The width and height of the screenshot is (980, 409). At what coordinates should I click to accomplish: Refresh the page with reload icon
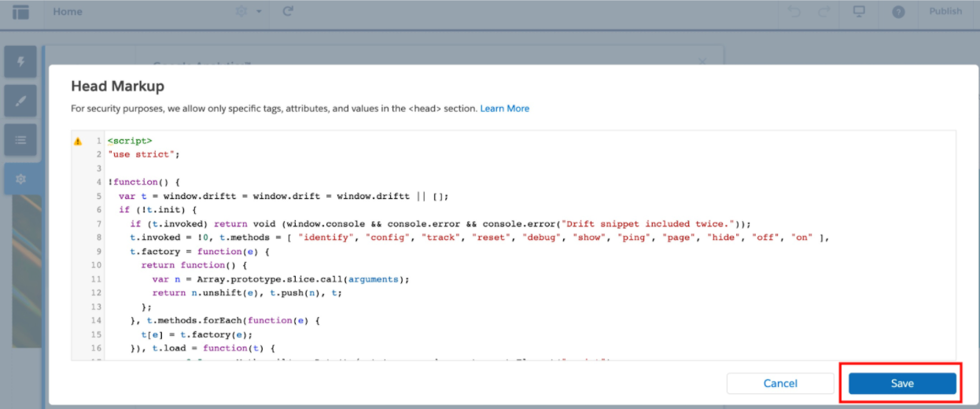(x=288, y=12)
